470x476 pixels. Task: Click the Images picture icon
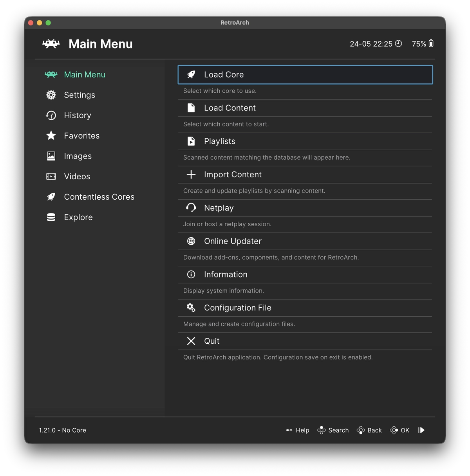click(51, 156)
